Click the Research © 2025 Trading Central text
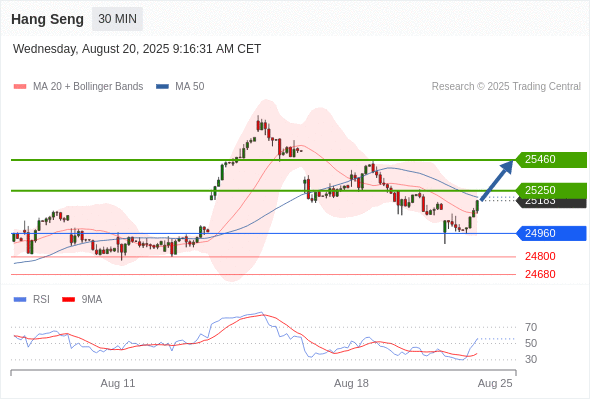 click(506, 86)
